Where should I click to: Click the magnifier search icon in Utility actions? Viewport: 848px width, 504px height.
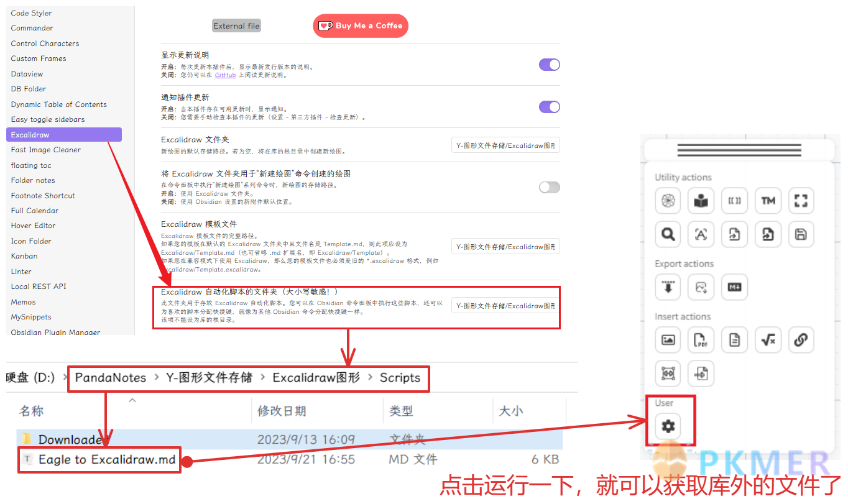668,234
